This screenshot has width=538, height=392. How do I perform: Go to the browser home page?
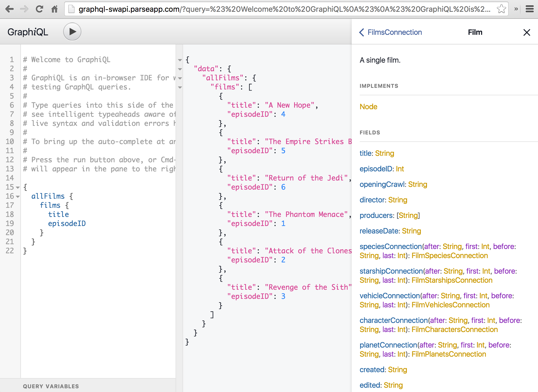[54, 9]
